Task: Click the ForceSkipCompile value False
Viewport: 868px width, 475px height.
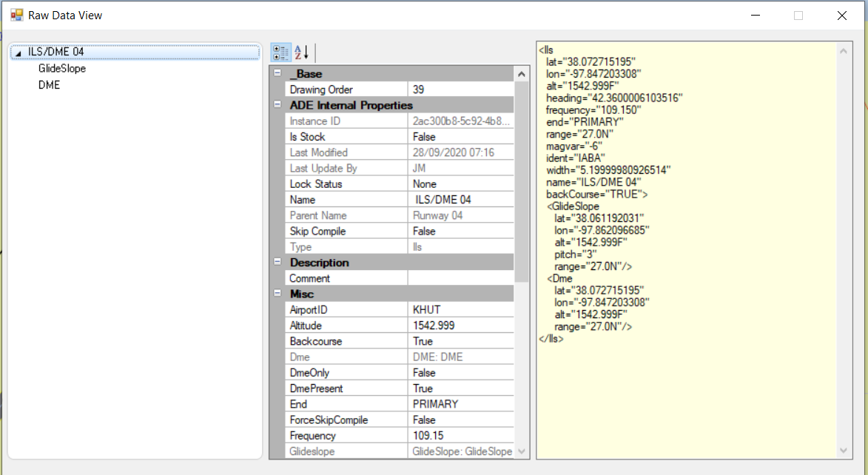Action: click(x=460, y=420)
